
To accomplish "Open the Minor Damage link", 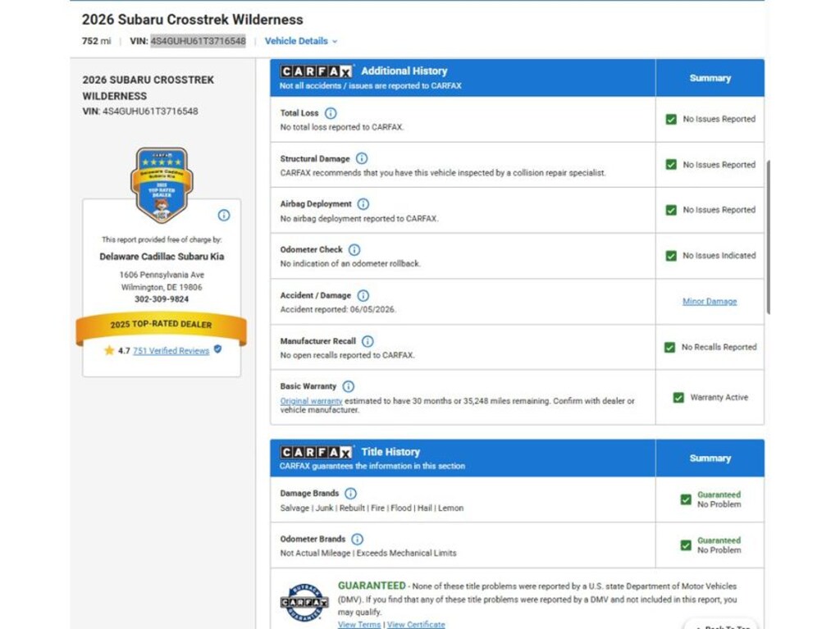I will coord(710,302).
